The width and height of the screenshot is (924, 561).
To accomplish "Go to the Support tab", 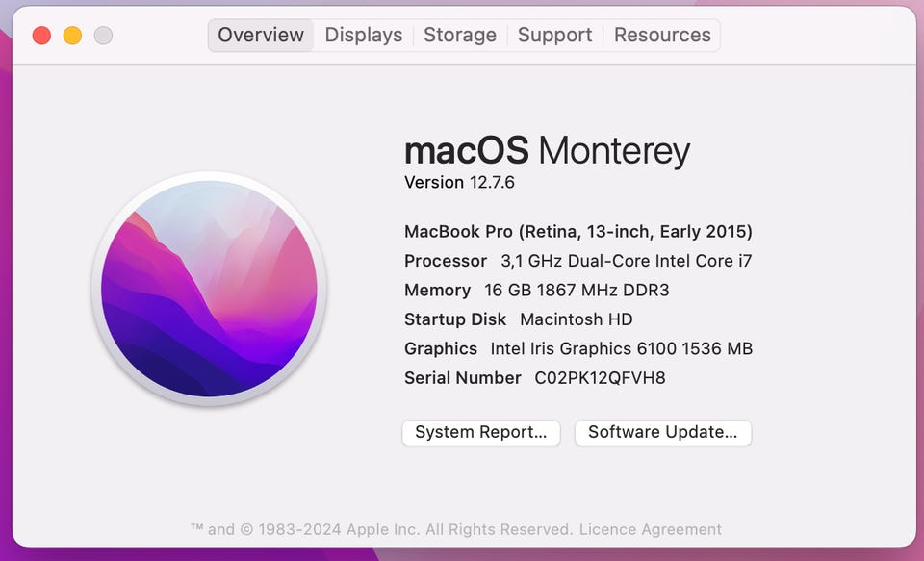I will click(554, 36).
